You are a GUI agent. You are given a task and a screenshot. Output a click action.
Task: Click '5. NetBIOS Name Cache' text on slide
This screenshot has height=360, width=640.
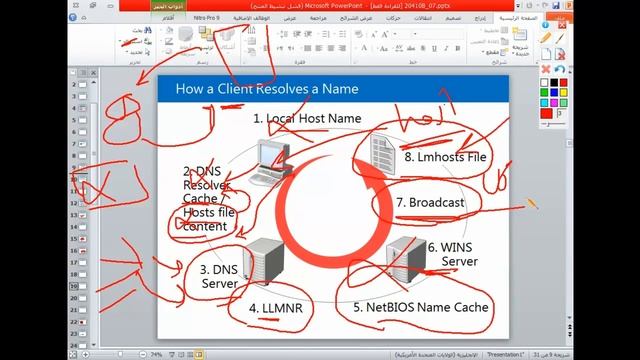(420, 307)
